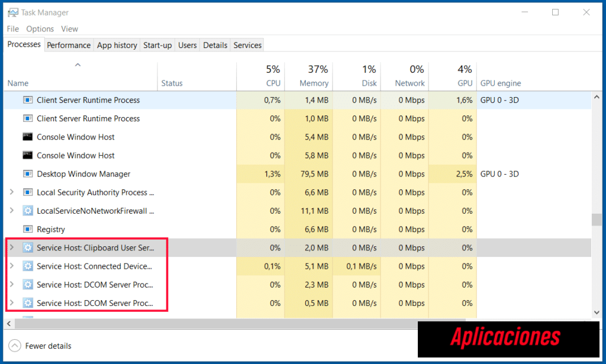Sort by Name column header
Viewport: 606px width, 364px height.
click(80, 76)
